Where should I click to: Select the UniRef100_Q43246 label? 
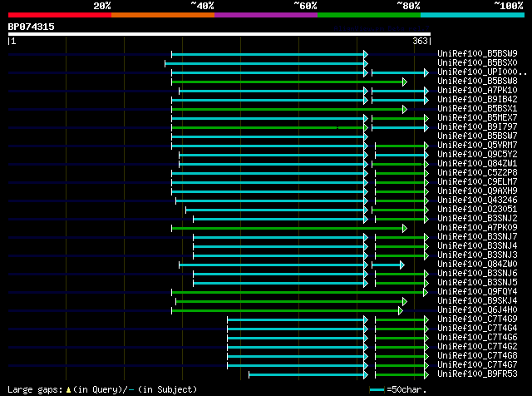tap(477, 200)
